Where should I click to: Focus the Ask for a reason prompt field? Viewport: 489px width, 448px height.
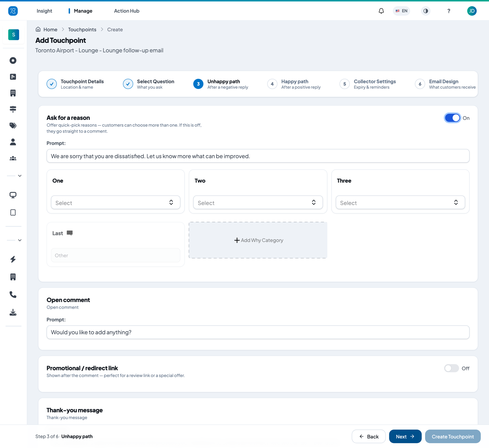258,156
